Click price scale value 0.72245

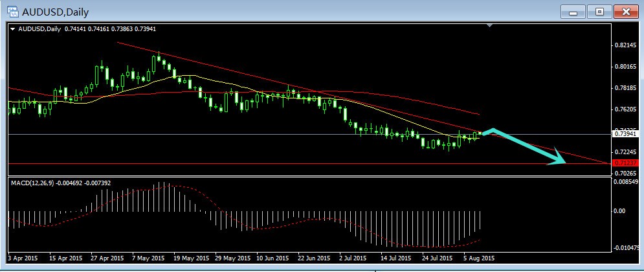(625, 152)
